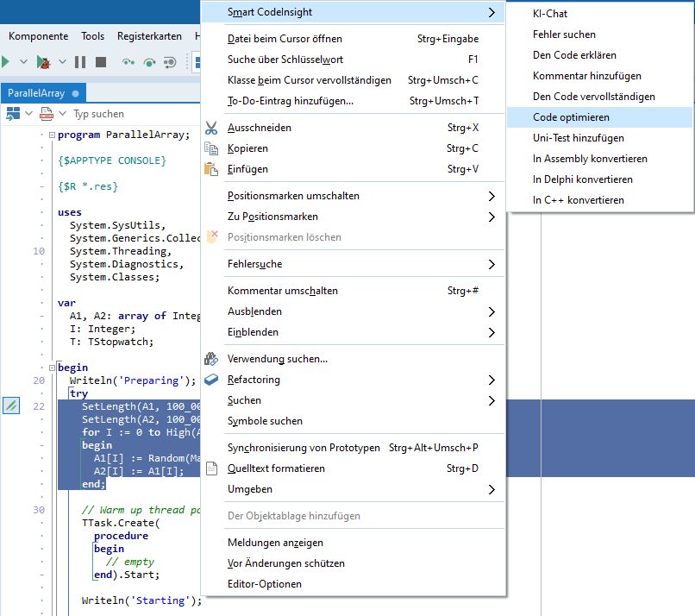Click the pencil gutter icon at line 22

tap(11, 405)
